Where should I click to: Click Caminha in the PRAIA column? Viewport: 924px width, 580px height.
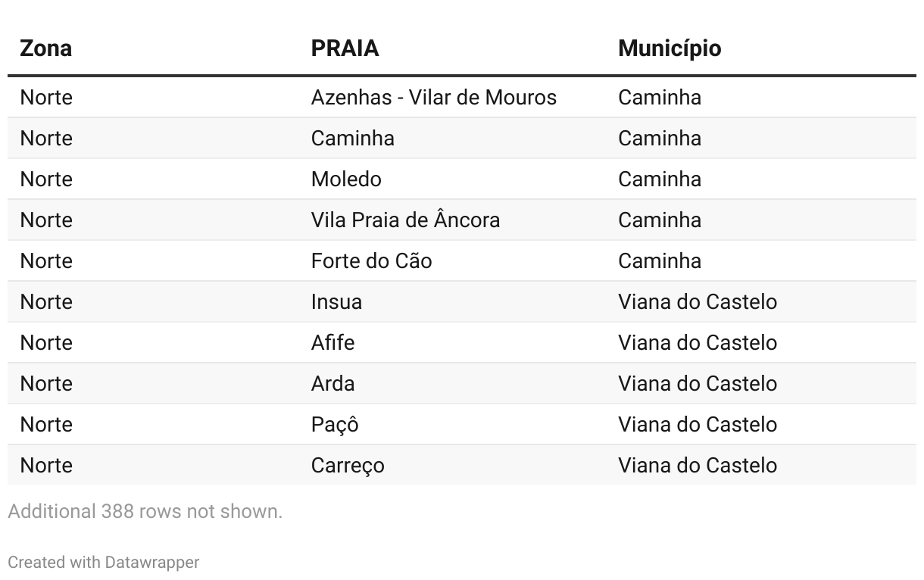(352, 139)
